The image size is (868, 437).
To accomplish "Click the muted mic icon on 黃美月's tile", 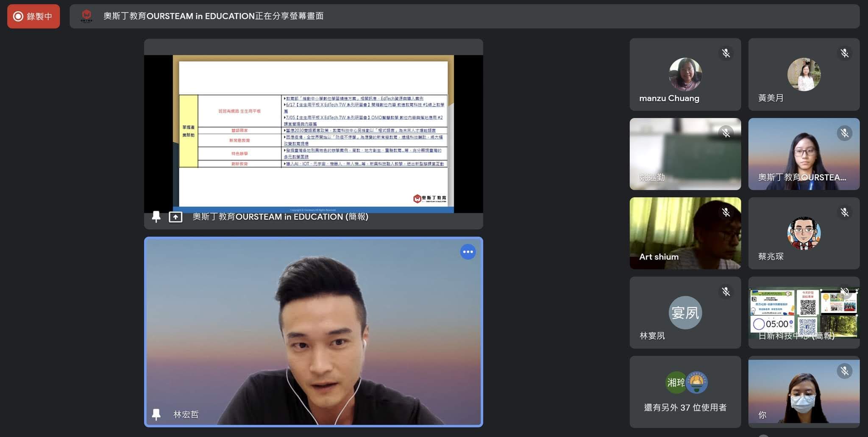I will [845, 53].
